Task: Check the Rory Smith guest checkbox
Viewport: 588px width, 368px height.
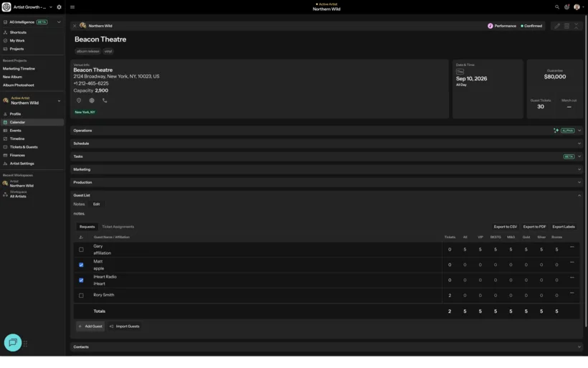Action: click(81, 296)
